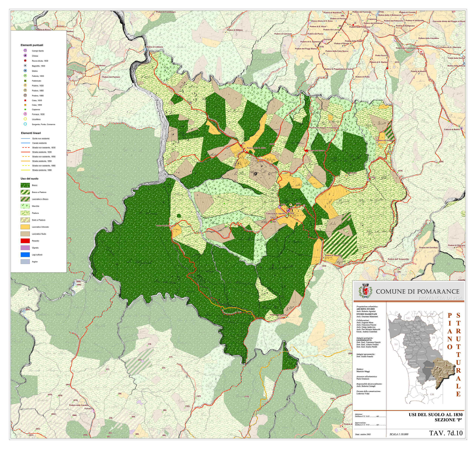Click the Canale esistente blue line sample
476x449 pixels.
pyautogui.click(x=25, y=143)
